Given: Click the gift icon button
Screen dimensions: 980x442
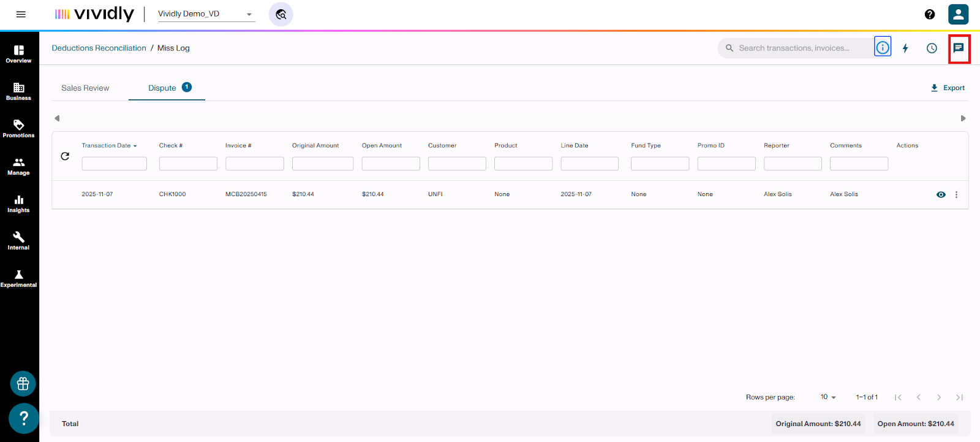Looking at the screenshot, I should (23, 384).
